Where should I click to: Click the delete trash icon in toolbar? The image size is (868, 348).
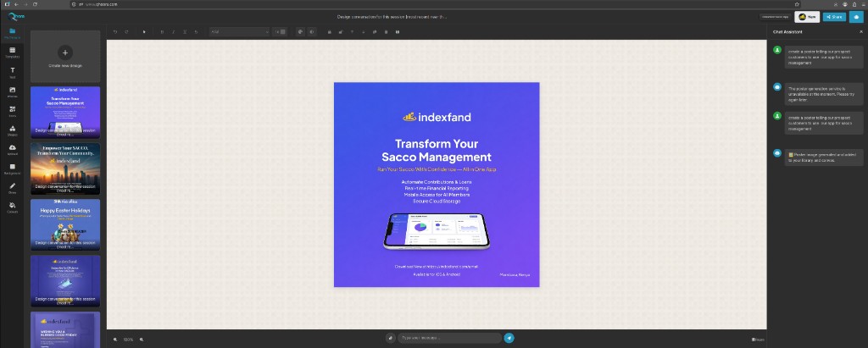[x=386, y=32]
